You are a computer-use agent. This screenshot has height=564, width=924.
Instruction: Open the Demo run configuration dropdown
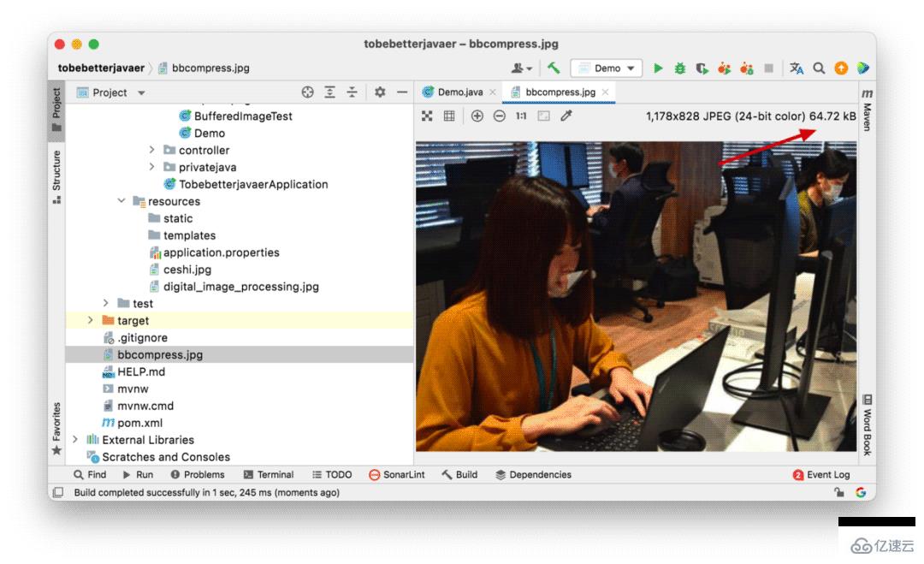click(606, 68)
